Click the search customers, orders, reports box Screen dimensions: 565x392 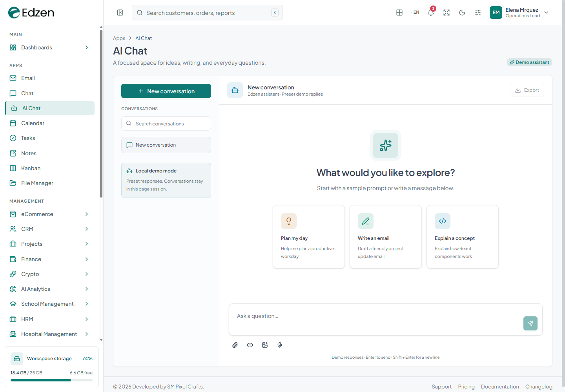click(207, 13)
